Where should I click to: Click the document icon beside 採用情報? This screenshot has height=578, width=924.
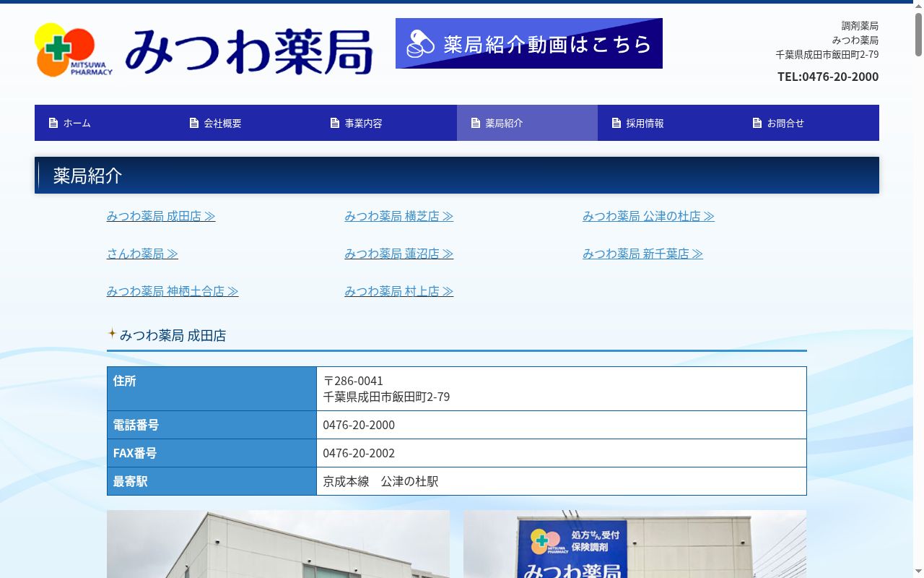616,123
